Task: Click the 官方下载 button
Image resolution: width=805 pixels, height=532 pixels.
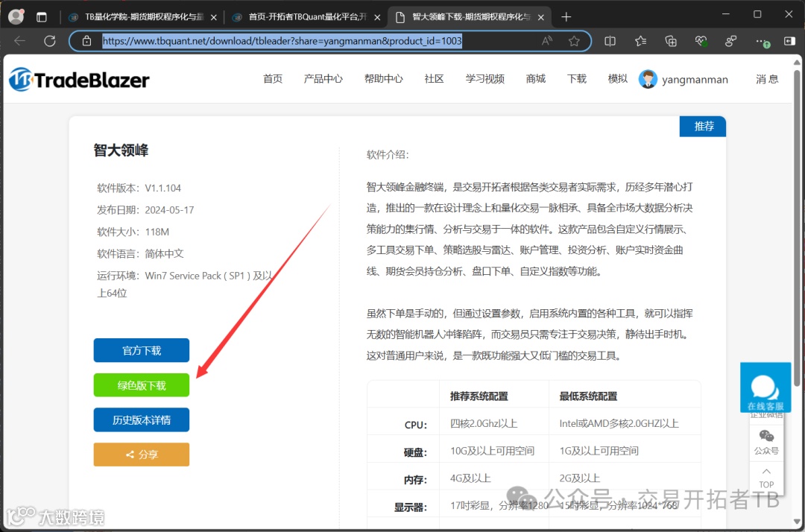Action: tap(141, 350)
